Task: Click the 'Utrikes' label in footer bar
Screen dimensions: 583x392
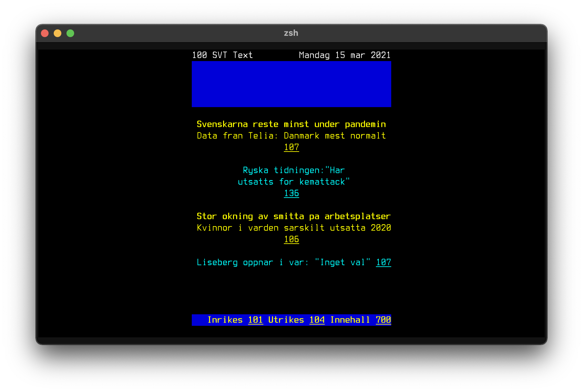Action: click(286, 320)
